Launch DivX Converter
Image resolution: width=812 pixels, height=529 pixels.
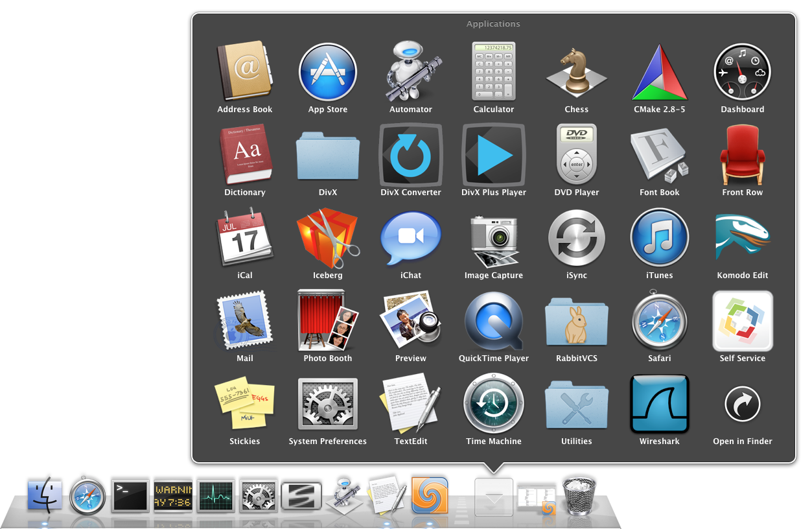coord(411,155)
